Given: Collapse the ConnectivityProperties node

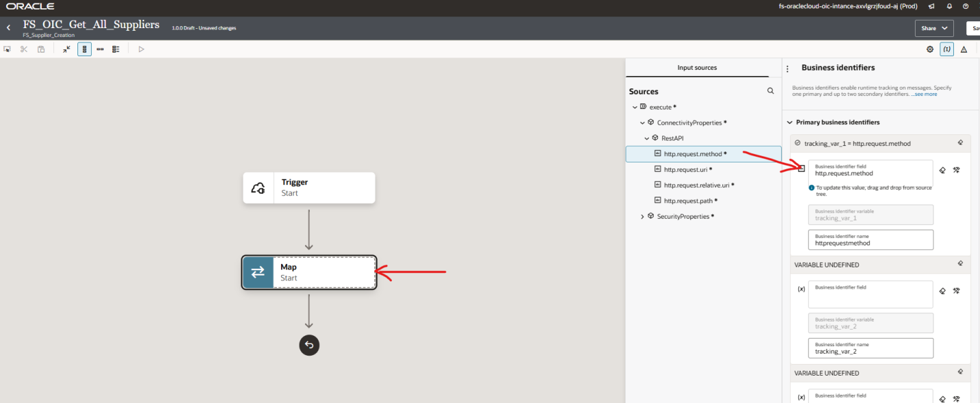Looking at the screenshot, I should [x=642, y=123].
